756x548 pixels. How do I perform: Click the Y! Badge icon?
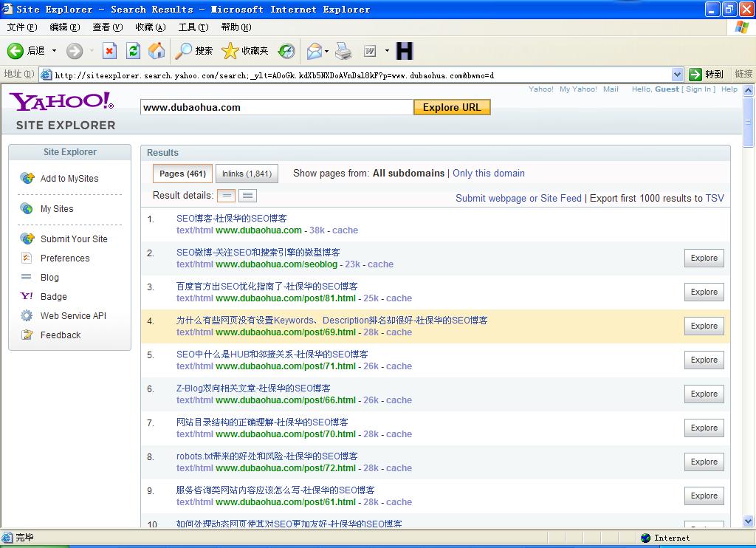(x=27, y=296)
